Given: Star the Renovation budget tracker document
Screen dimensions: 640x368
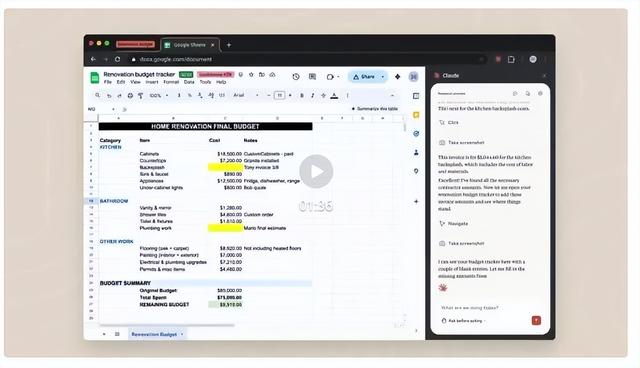Looking at the screenshot, I should point(251,75).
